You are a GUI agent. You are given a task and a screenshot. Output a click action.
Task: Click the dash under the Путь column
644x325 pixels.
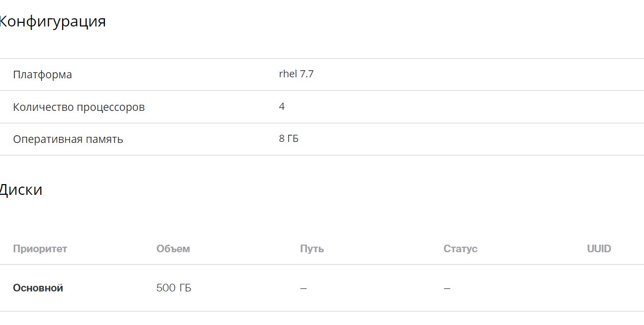tap(303, 288)
